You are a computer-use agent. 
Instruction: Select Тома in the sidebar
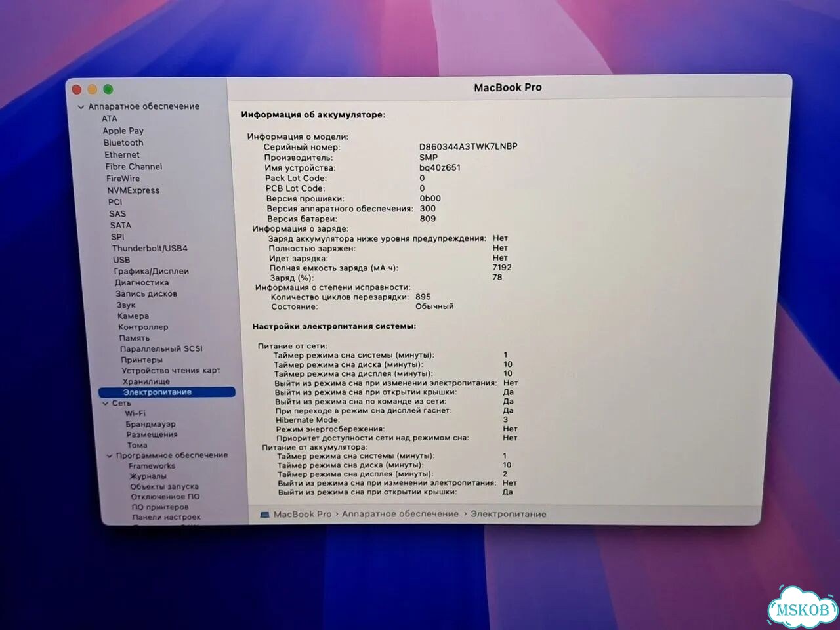pyautogui.click(x=137, y=445)
